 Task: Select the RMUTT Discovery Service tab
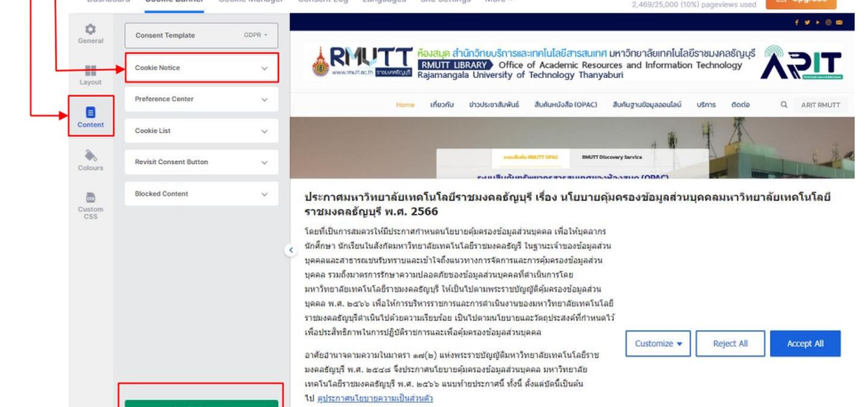(x=612, y=157)
